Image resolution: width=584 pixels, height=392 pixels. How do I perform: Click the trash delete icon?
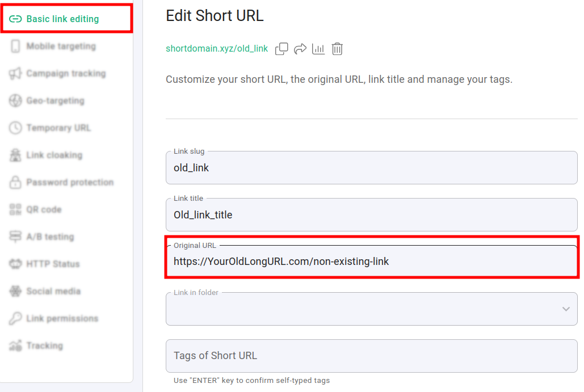(x=337, y=49)
